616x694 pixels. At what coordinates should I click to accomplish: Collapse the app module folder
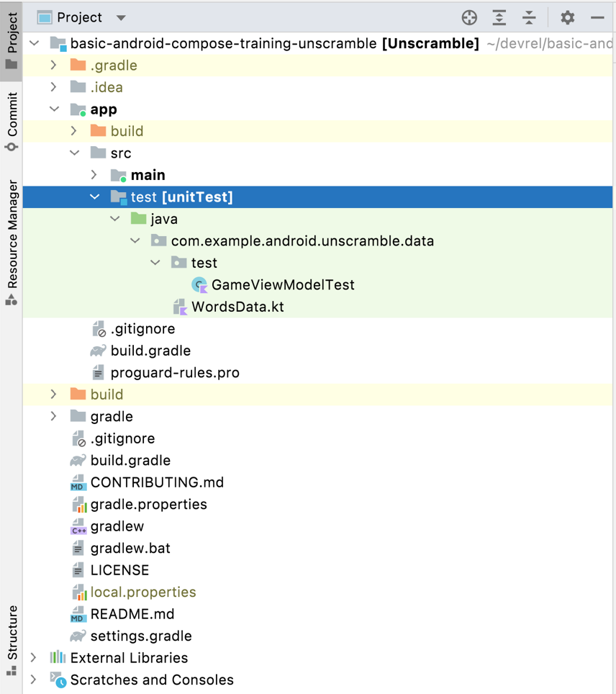click(54, 109)
